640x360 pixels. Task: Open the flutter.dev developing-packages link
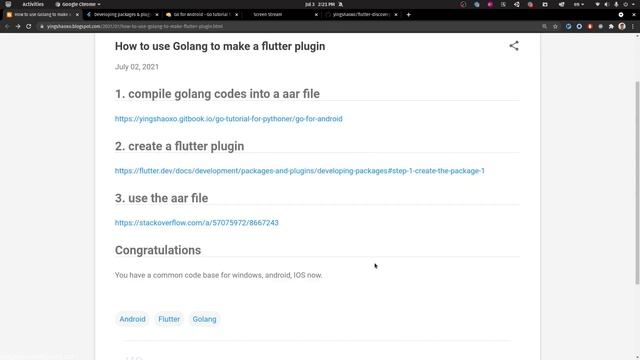click(x=300, y=171)
